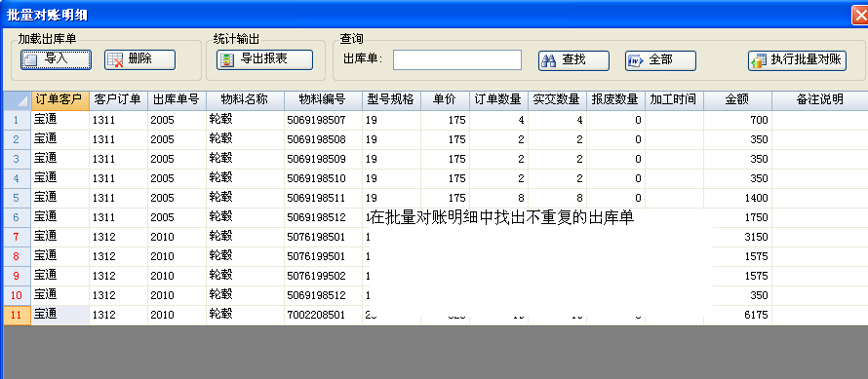Select row header number 1

tap(18, 120)
